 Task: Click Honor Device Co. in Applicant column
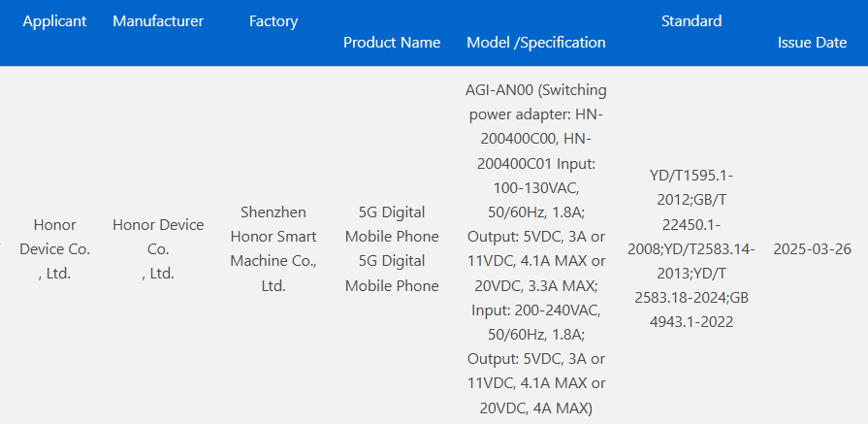pyautogui.click(x=54, y=249)
